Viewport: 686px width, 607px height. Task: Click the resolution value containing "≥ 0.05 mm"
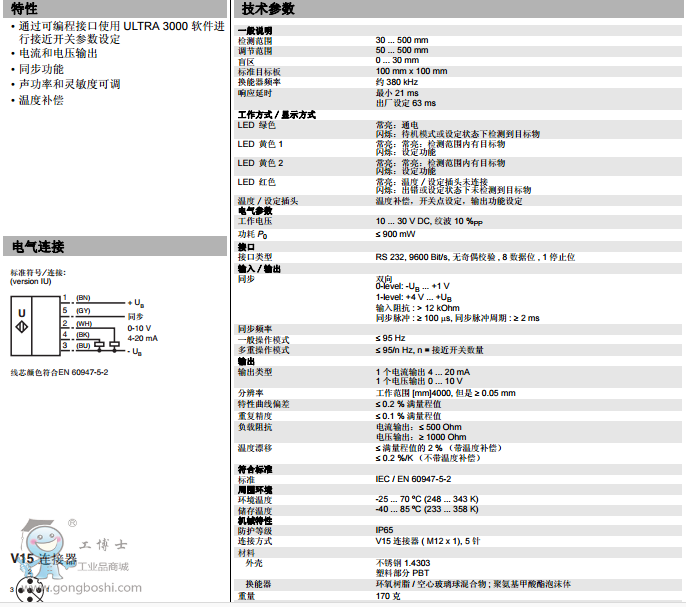445,393
